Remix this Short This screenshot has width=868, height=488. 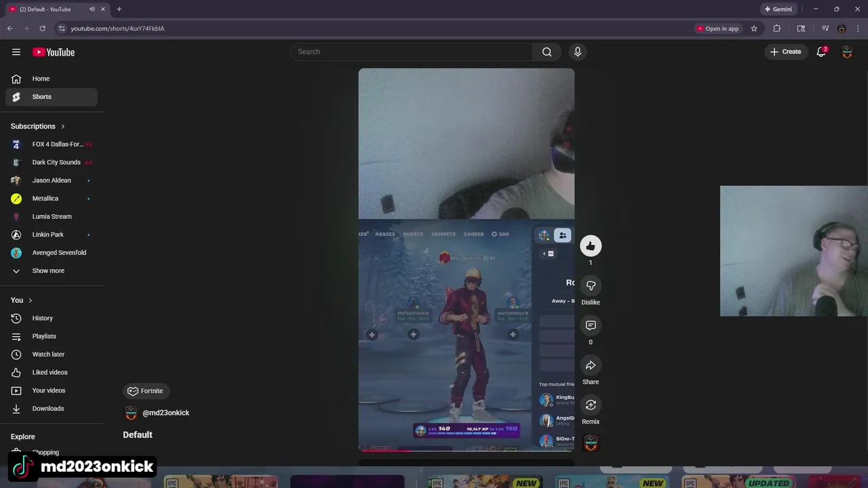(x=591, y=405)
